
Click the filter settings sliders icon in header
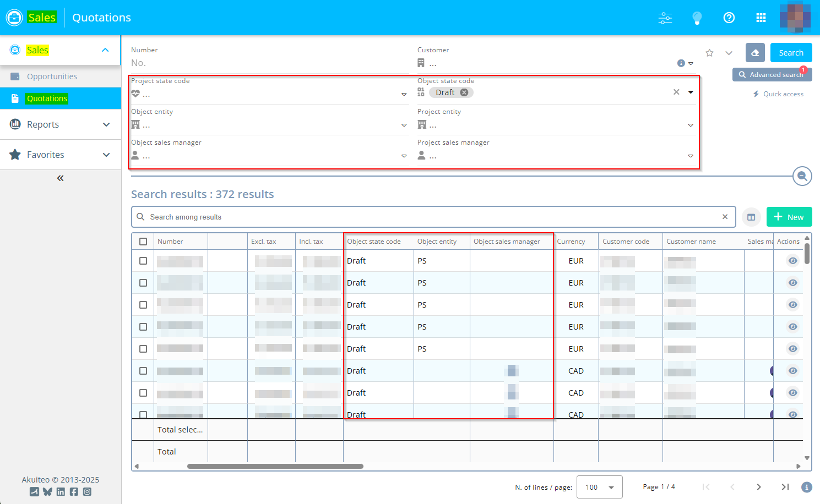pyautogui.click(x=665, y=18)
